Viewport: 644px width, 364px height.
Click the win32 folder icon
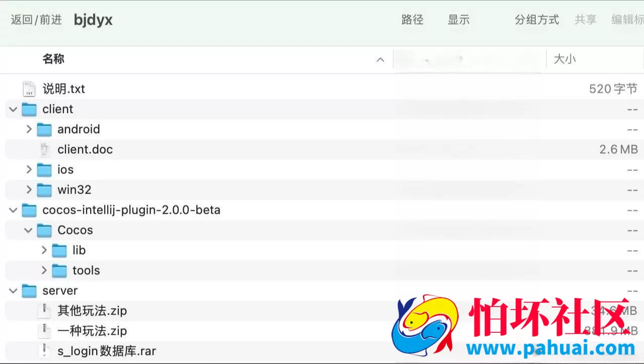44,190
